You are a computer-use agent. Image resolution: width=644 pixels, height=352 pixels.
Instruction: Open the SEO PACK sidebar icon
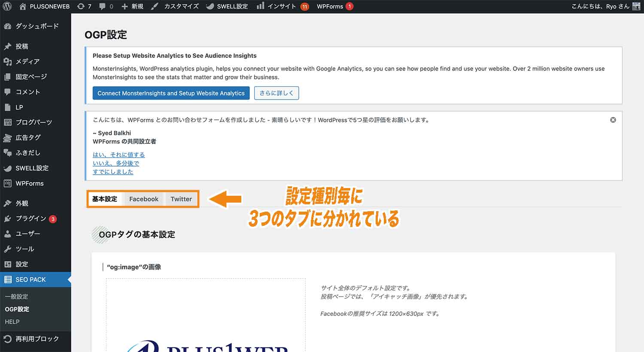pyautogui.click(x=9, y=279)
